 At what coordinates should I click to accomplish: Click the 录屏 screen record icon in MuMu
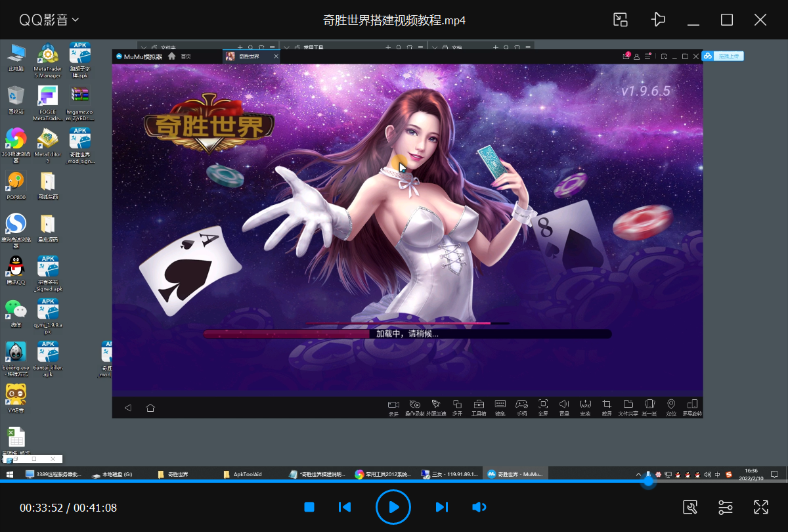pyautogui.click(x=393, y=407)
